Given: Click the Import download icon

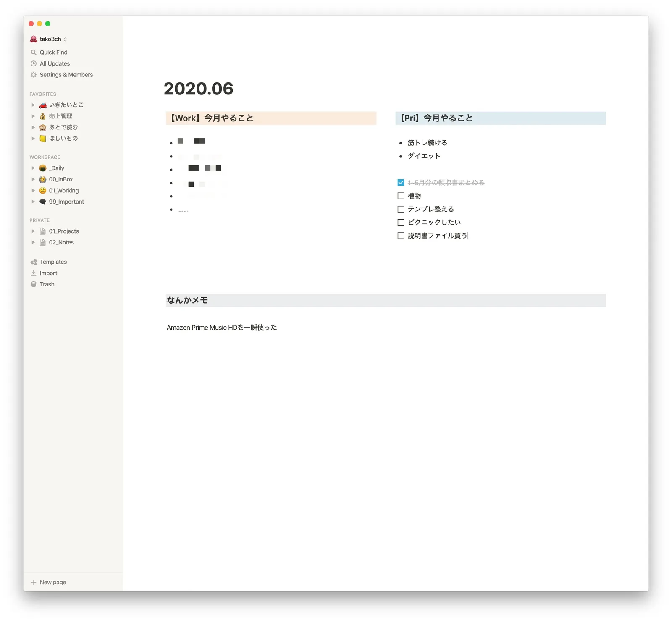Looking at the screenshot, I should pos(34,273).
